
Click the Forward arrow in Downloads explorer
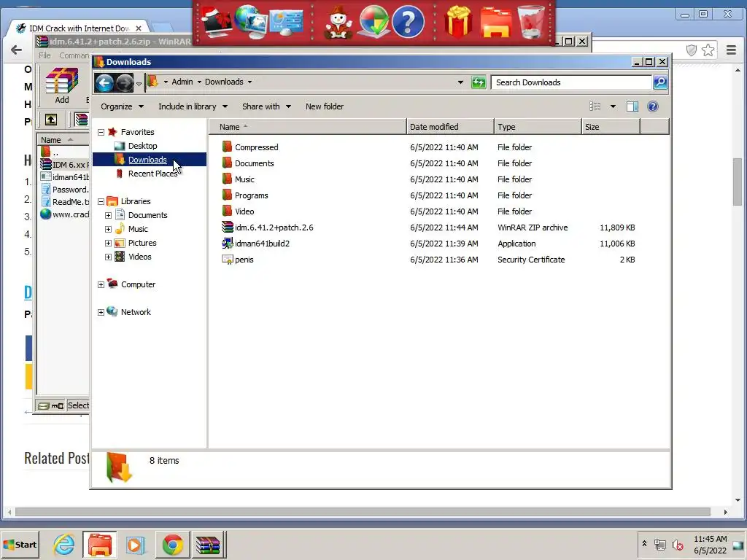124,83
